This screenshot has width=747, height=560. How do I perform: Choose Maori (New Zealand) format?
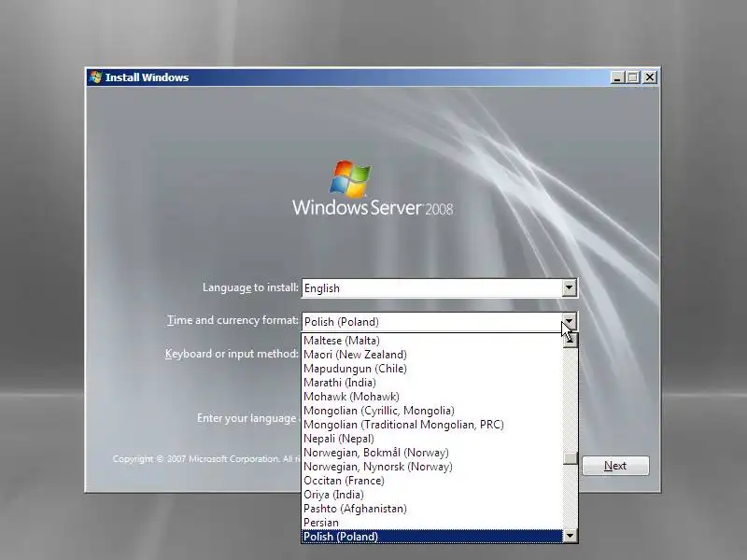coord(432,355)
